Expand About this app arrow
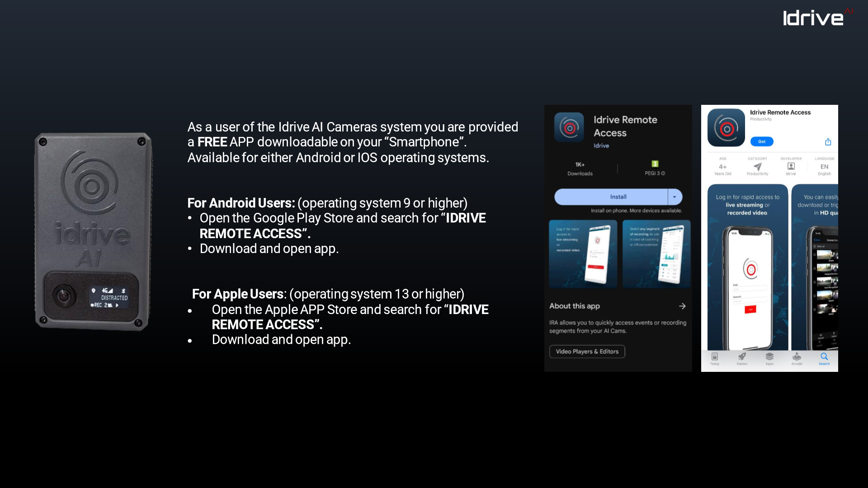Screen dimensions: 868x488 [x=682, y=306]
